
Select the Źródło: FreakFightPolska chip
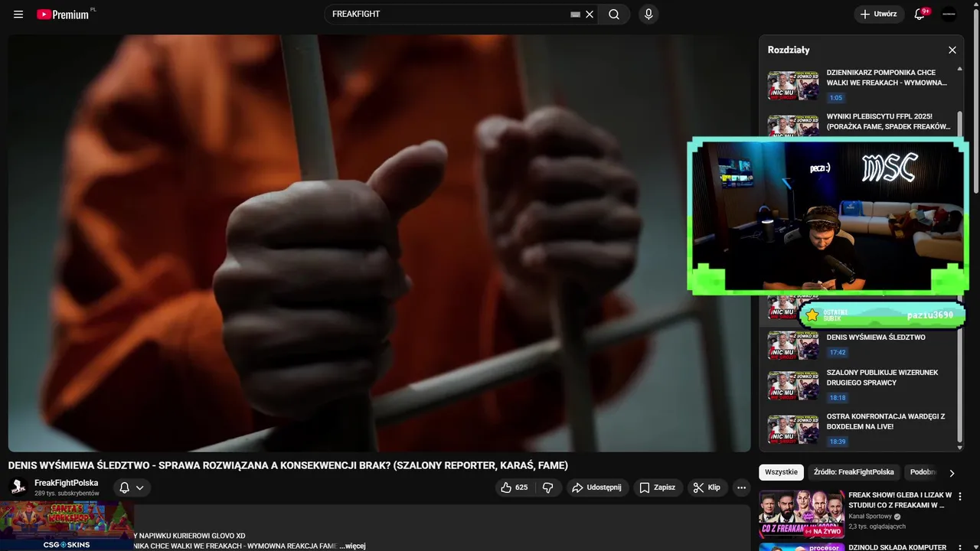854,472
